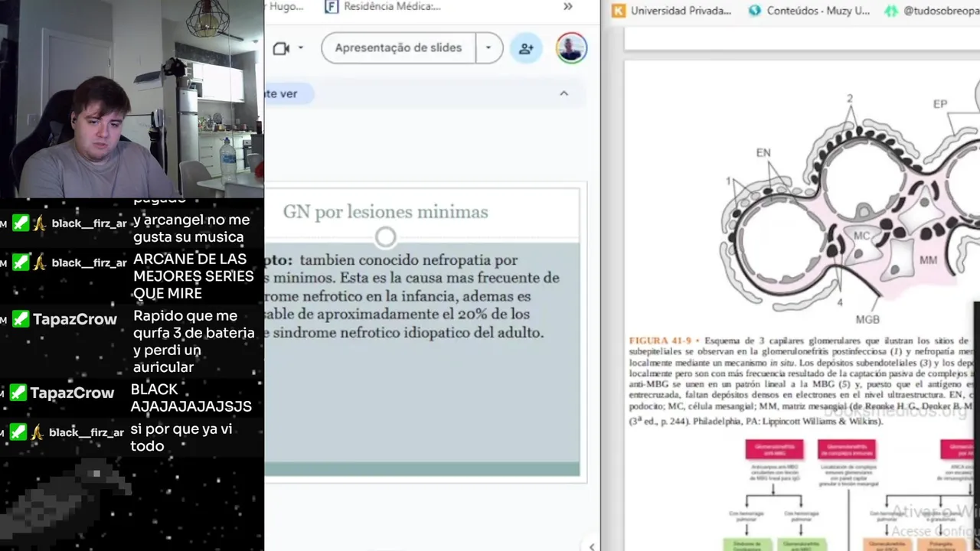Open the Google account avatar
This screenshot has height=551, width=980.
pyautogui.click(x=571, y=47)
